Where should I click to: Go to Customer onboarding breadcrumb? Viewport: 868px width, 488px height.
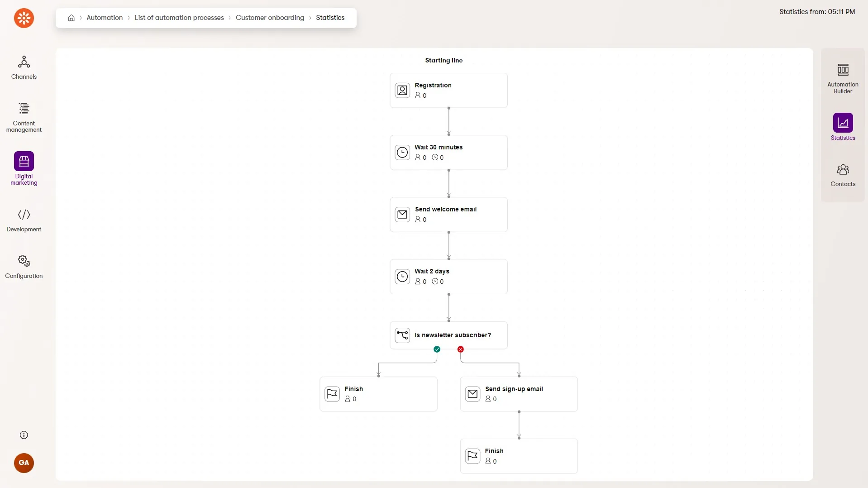point(270,18)
